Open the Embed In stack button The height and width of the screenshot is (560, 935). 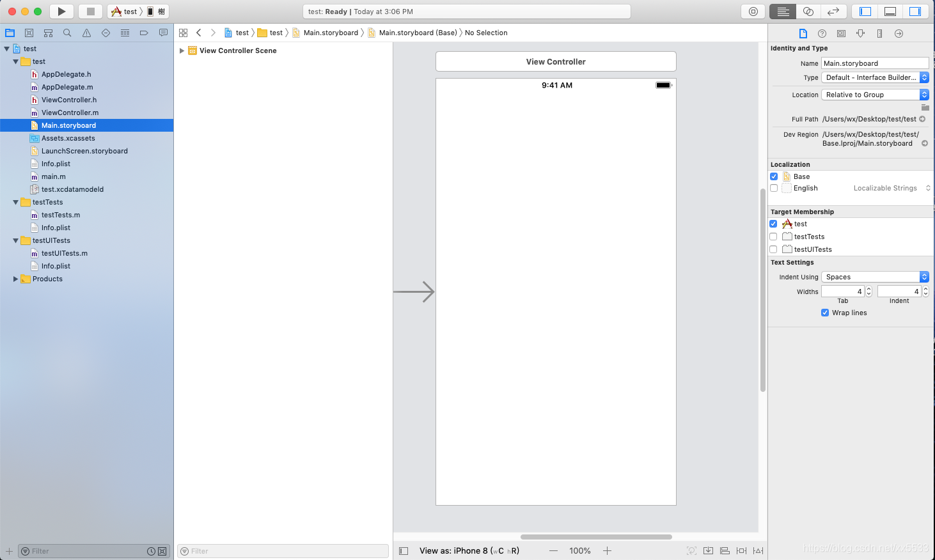708,550
